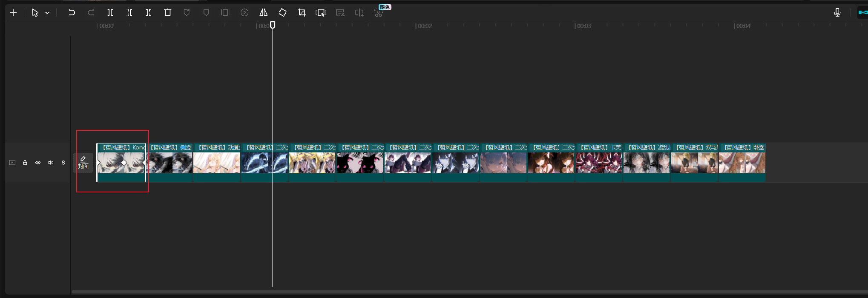
Task: Click the playhead handle on the ruler
Action: pos(273,25)
